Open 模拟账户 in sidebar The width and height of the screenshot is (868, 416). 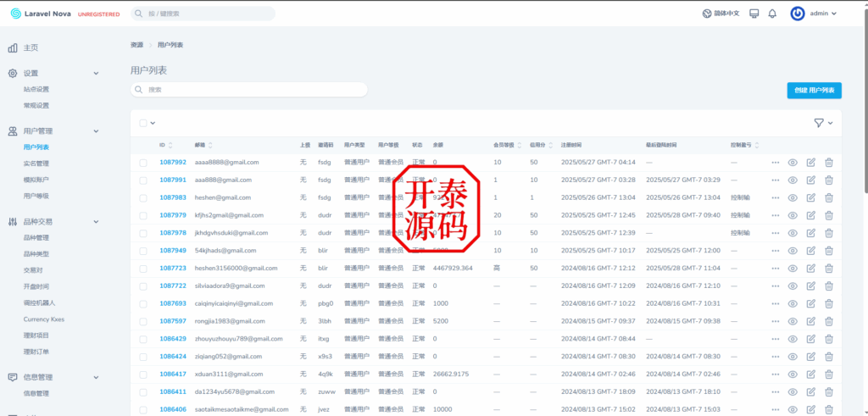(36, 180)
